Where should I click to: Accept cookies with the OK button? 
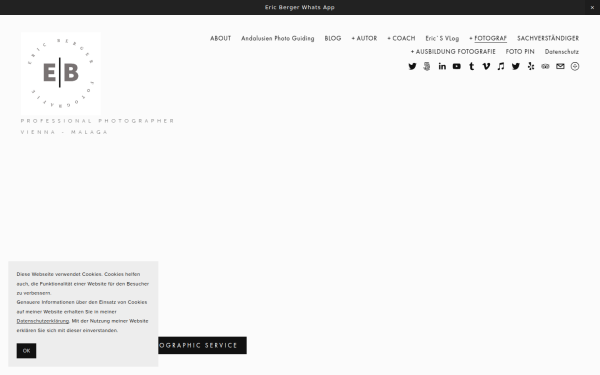coord(26,351)
